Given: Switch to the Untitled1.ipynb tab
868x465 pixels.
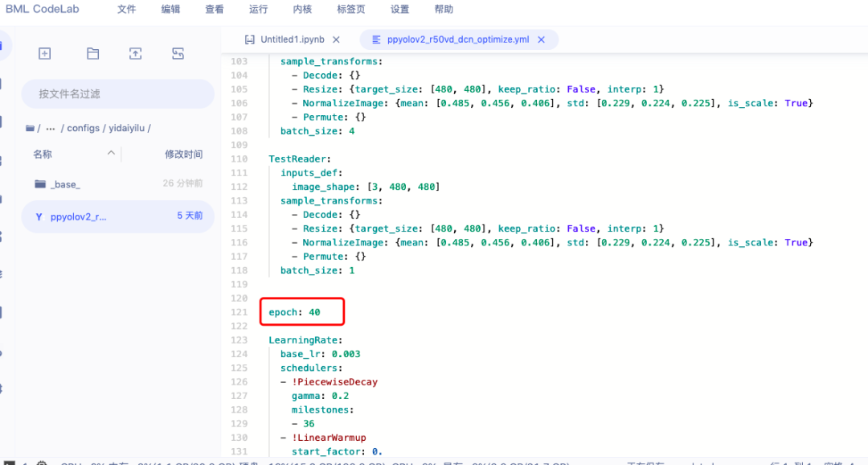Looking at the screenshot, I should [x=293, y=39].
